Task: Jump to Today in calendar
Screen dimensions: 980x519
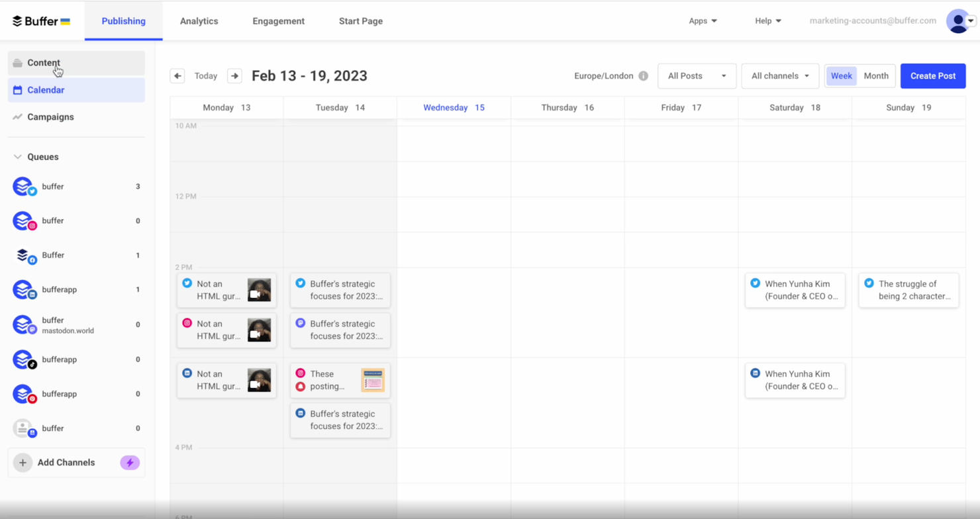Action: point(206,76)
